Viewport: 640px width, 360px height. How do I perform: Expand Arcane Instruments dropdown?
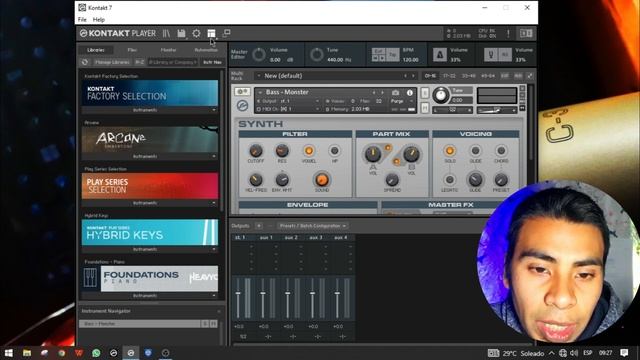pyautogui.click(x=149, y=157)
